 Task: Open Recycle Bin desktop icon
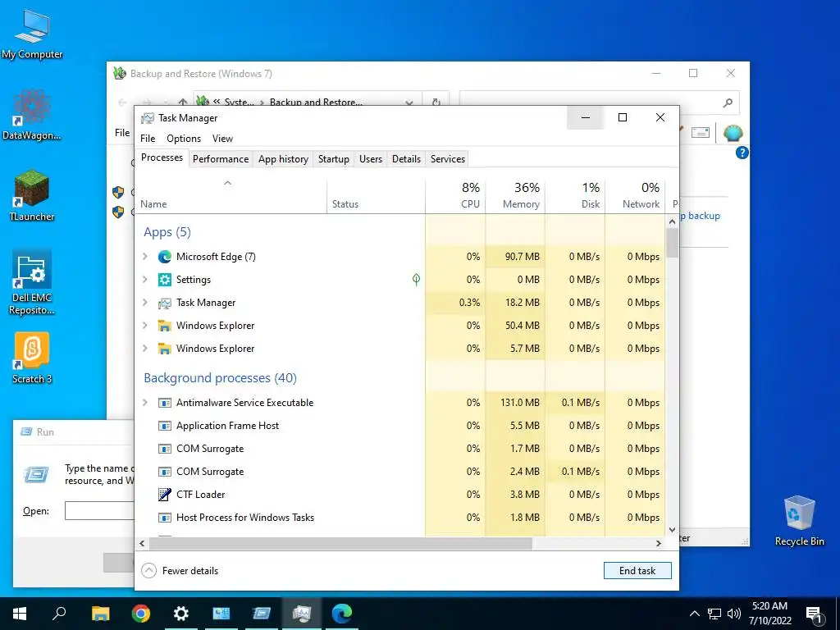pos(799,521)
